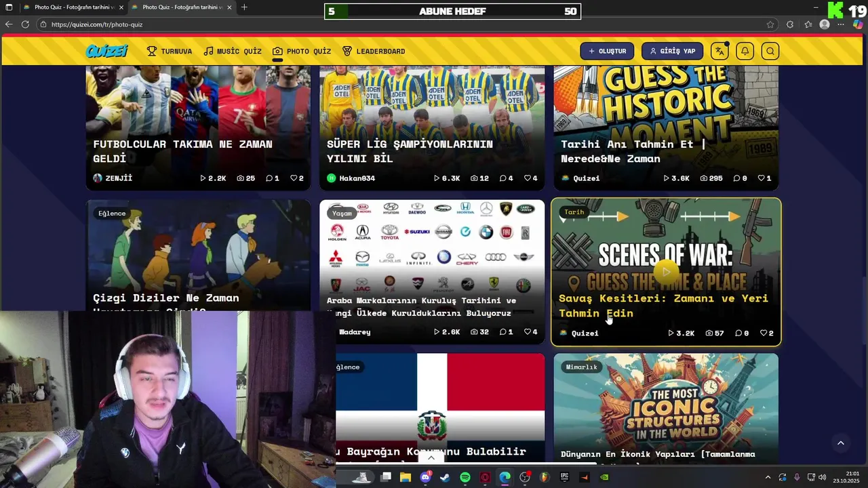Select the Photo Quiz menu item
The height and width of the screenshot is (488, 868).
(302, 52)
